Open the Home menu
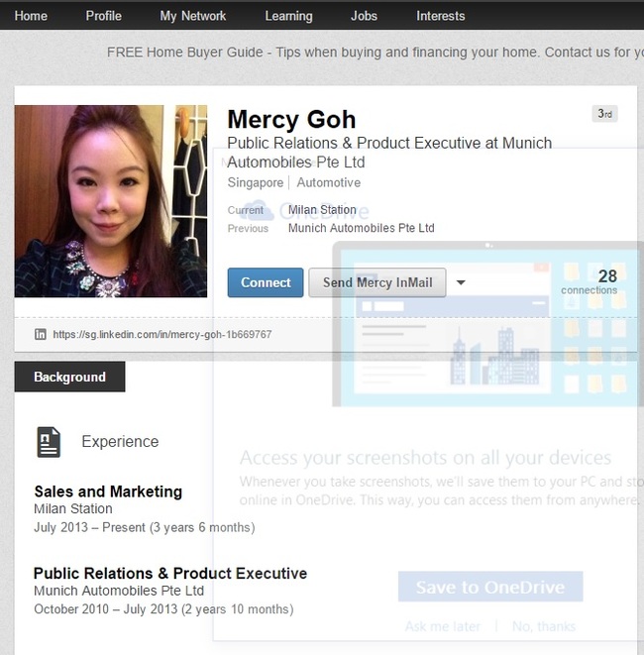Image resolution: width=644 pixels, height=655 pixels. coord(31,16)
